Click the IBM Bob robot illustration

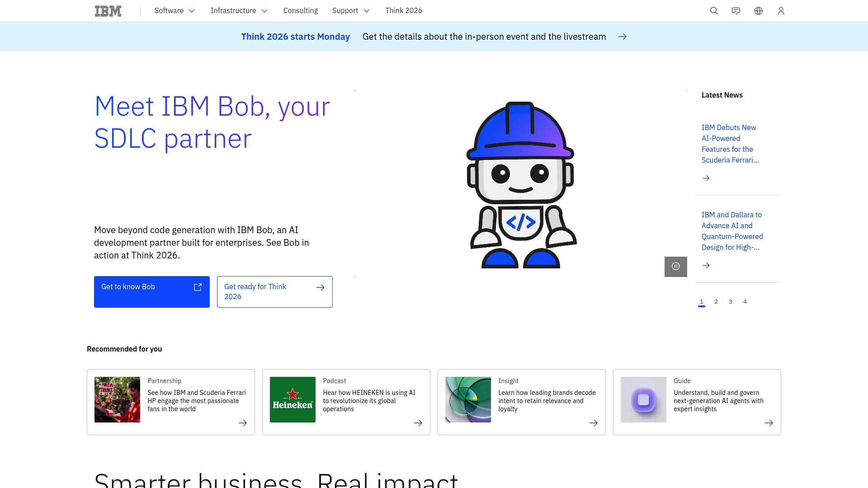pyautogui.click(x=521, y=185)
